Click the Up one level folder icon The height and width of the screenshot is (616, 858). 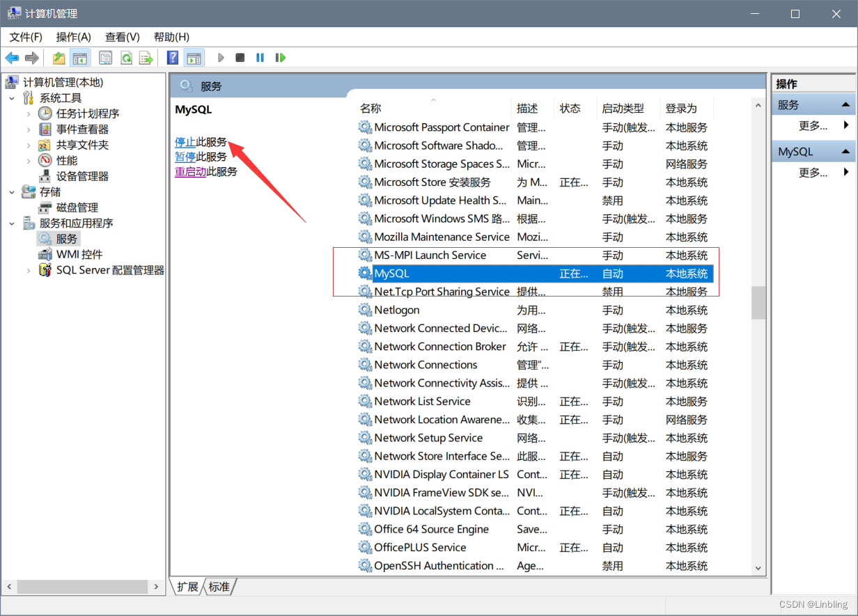59,58
